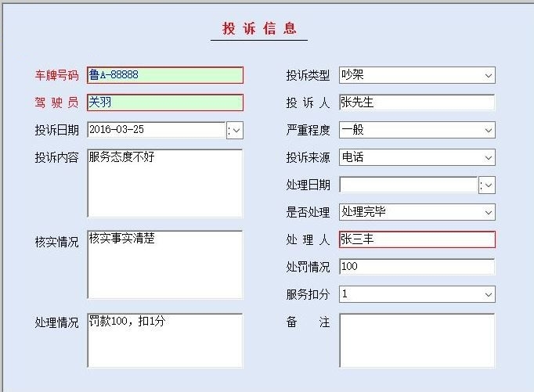Click the red 车牌号码 label
This screenshot has height=392, width=534.
pos(57,75)
